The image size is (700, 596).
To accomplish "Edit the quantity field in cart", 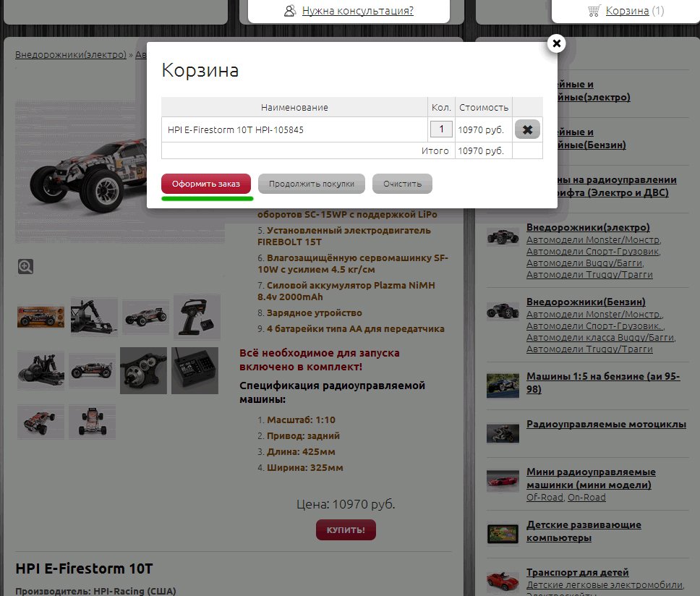I will tap(441, 129).
